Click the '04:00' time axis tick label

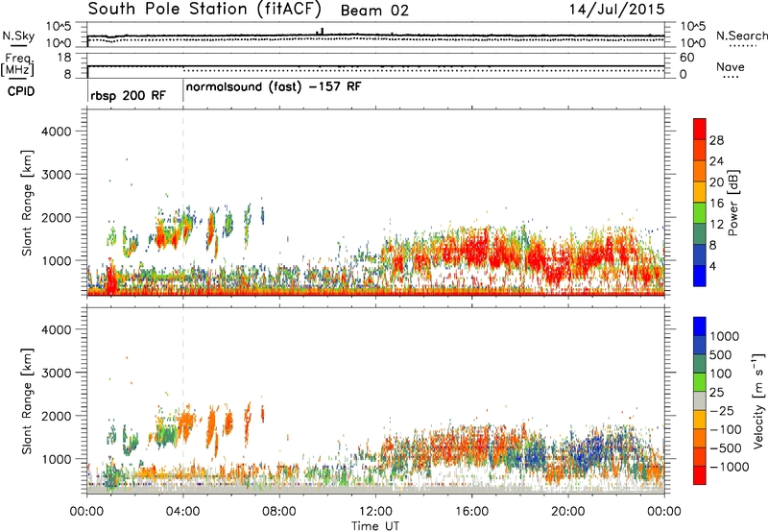click(x=182, y=512)
